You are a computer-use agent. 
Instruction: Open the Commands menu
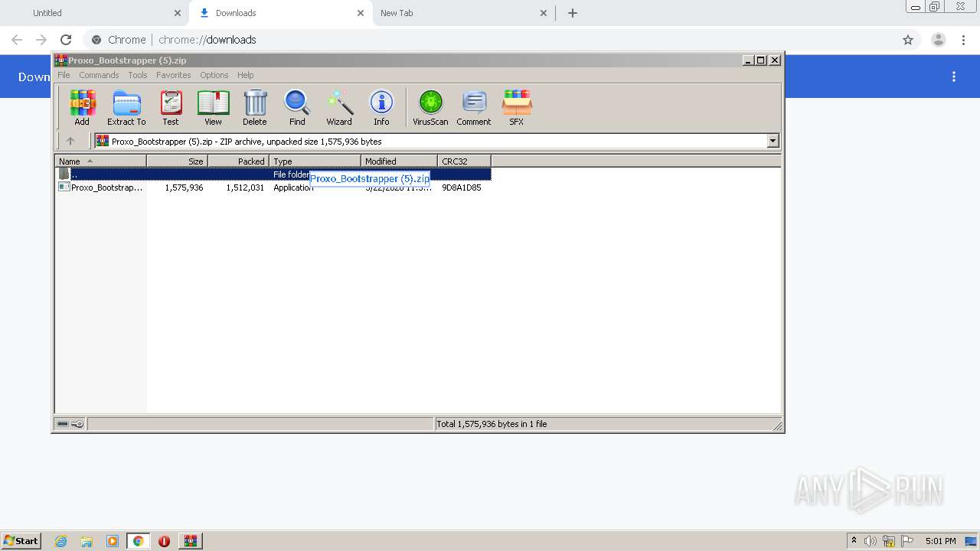click(x=99, y=75)
